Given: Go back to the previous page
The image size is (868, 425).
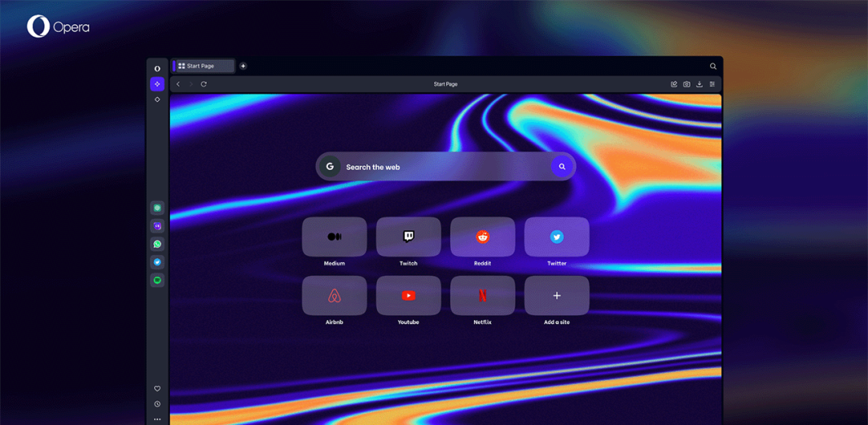Looking at the screenshot, I should pyautogui.click(x=178, y=84).
